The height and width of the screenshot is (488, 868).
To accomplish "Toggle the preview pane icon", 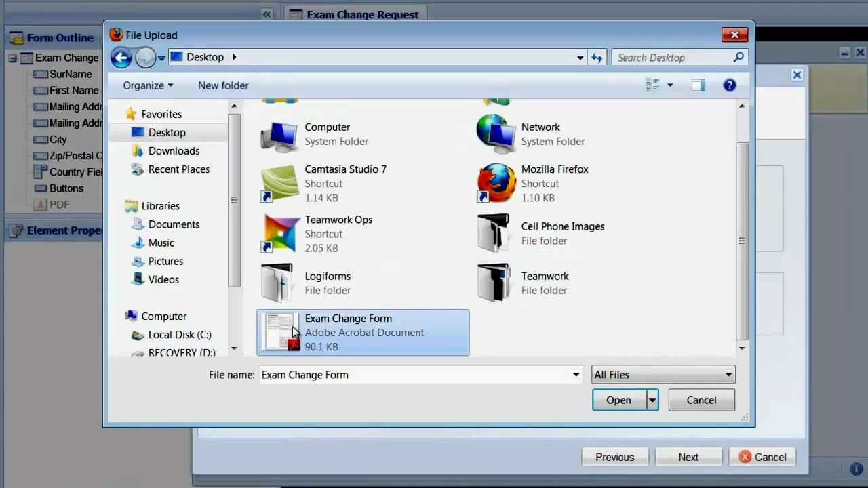I will click(x=698, y=85).
